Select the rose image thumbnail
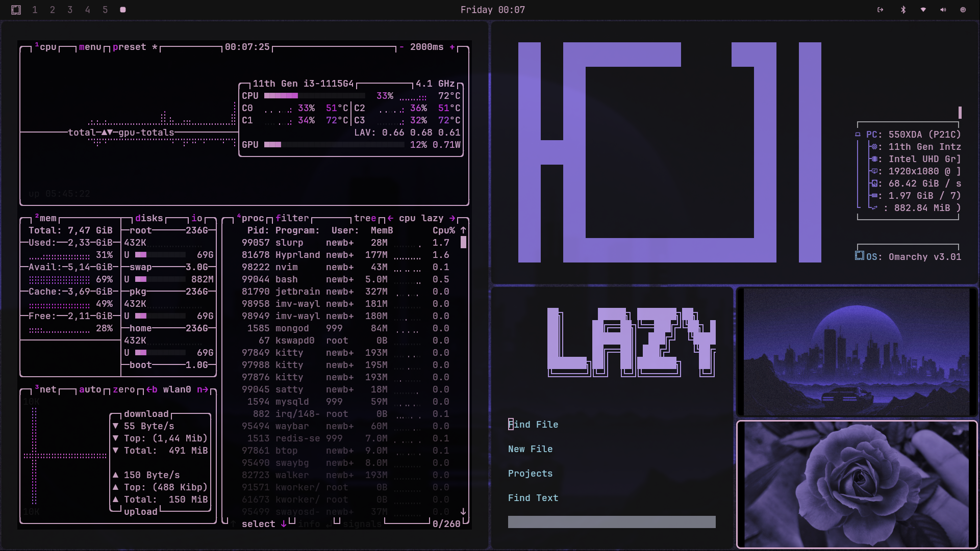The width and height of the screenshot is (980, 551). [x=857, y=484]
